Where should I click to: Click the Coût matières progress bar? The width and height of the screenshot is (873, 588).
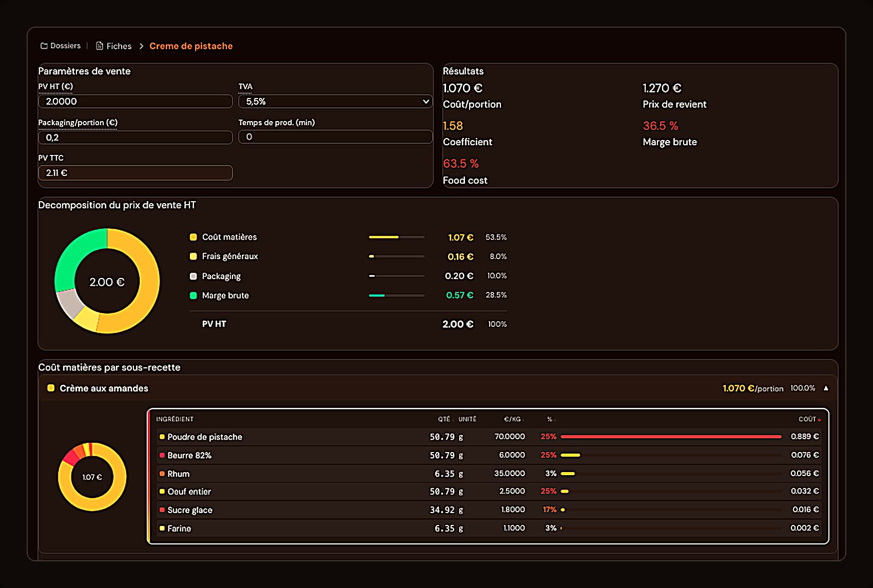coord(397,237)
